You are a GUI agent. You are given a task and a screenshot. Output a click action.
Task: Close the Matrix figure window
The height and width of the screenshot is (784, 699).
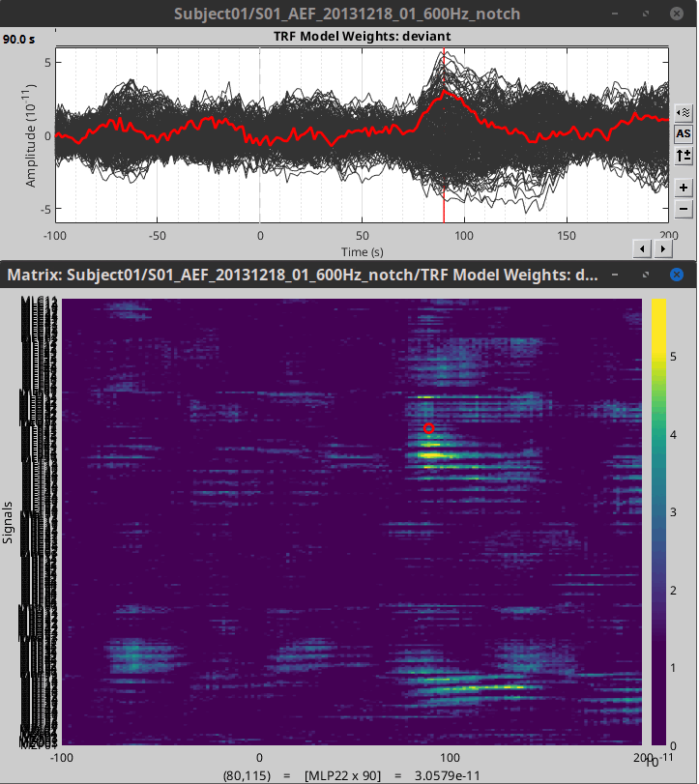pyautogui.click(x=677, y=275)
